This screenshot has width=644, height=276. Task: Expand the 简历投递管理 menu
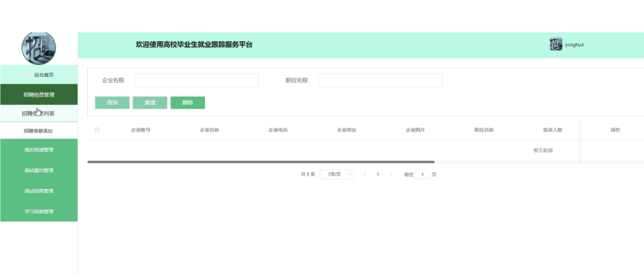click(x=39, y=150)
